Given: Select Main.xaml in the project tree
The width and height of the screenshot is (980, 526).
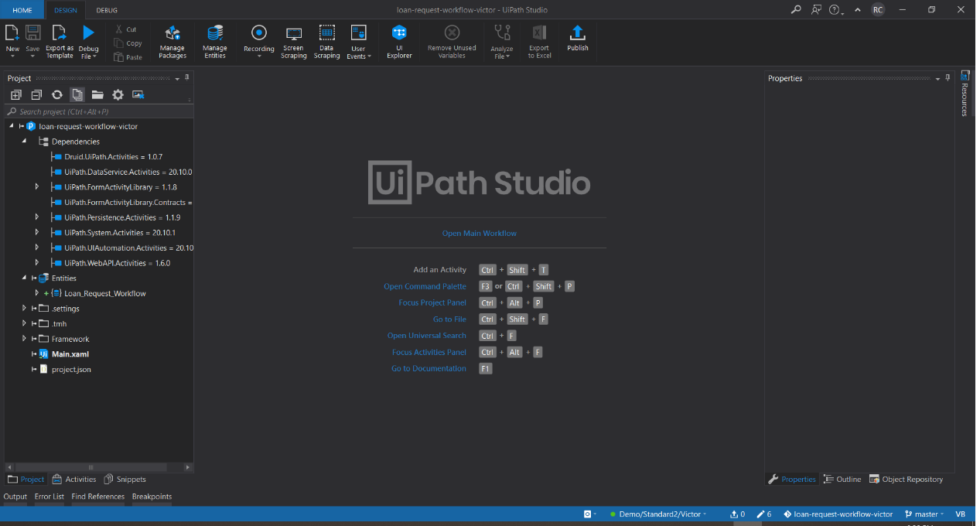Looking at the screenshot, I should [70, 354].
